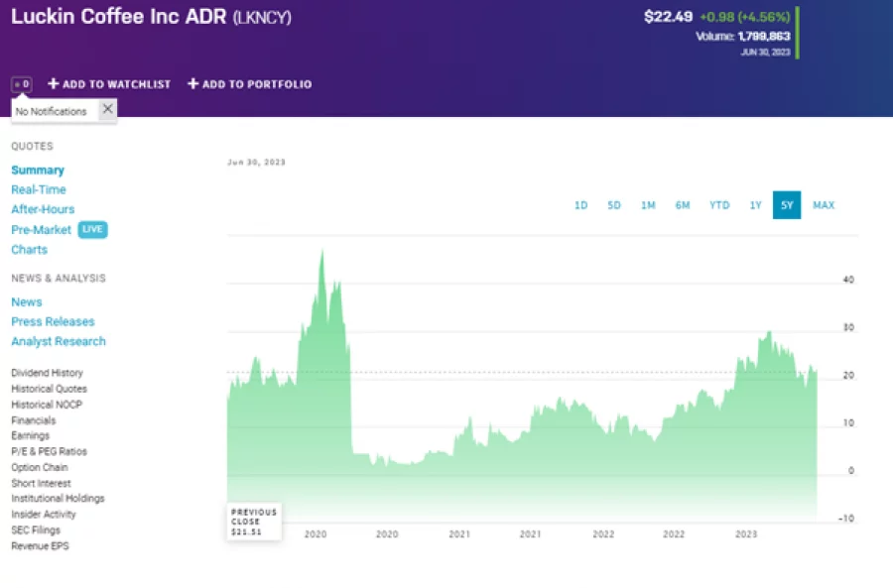
Task: Open Pre-Market quotes
Action: pyautogui.click(x=41, y=230)
